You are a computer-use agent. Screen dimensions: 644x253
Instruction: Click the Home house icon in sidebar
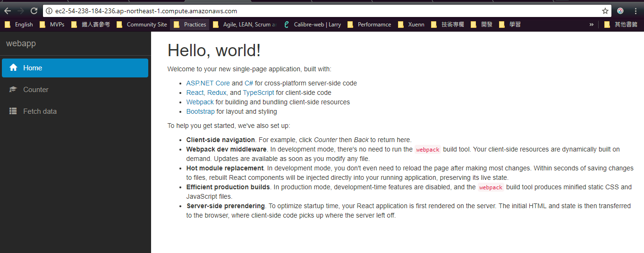click(13, 68)
